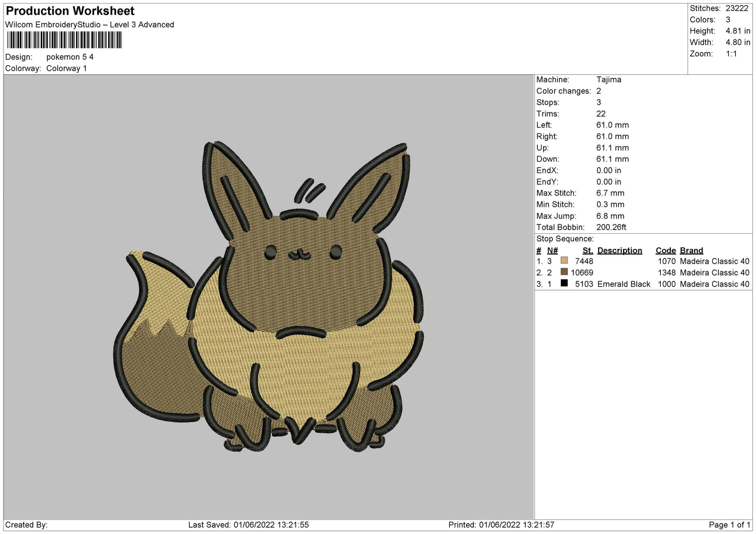Screen dimensions: 756x534
Task: Click the Stops value 3
Action: 599,103
